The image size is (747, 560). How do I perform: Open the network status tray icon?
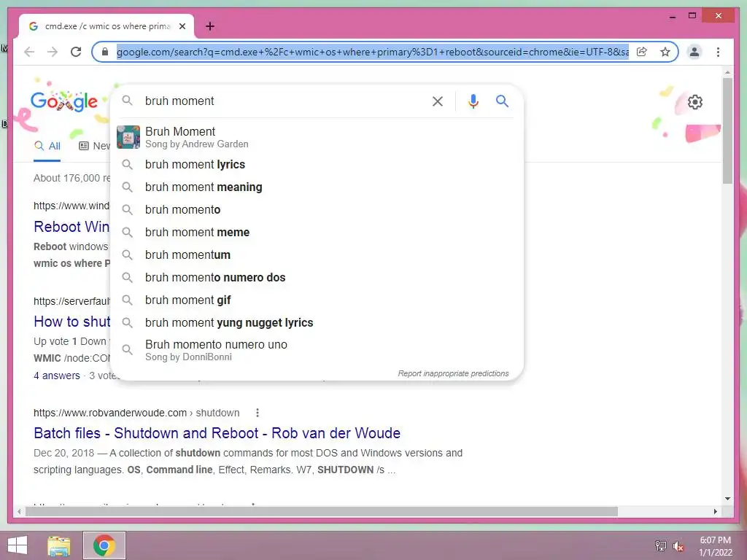pyautogui.click(x=661, y=545)
